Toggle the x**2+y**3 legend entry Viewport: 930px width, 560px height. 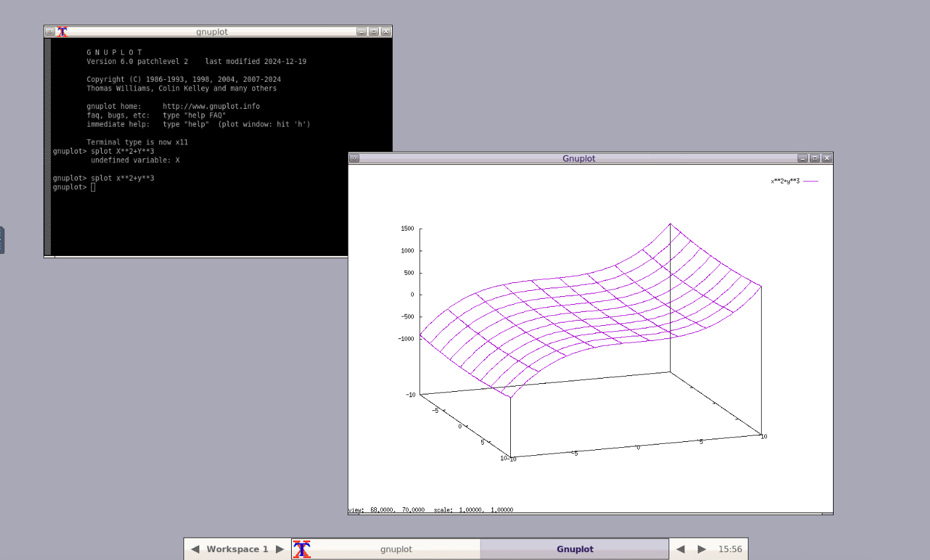point(785,181)
